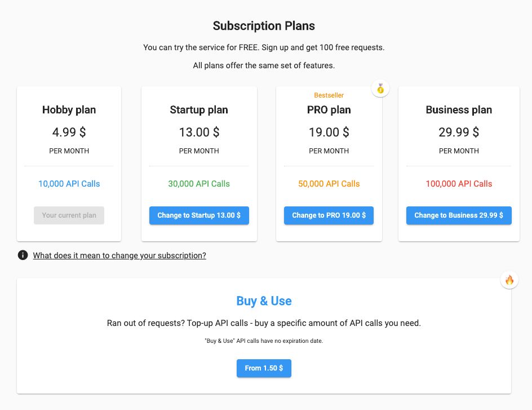Click the info icon next to subscription question
This screenshot has width=532, height=410.
pos(23,255)
